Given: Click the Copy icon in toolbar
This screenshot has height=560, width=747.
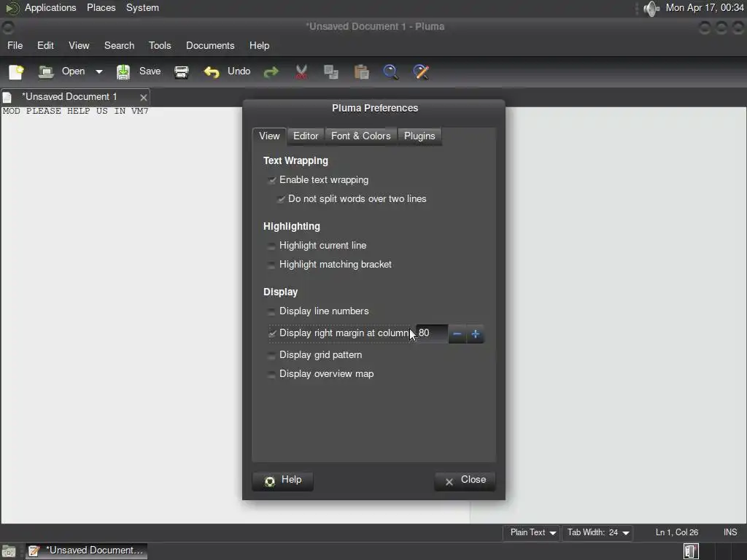Looking at the screenshot, I should [x=331, y=72].
